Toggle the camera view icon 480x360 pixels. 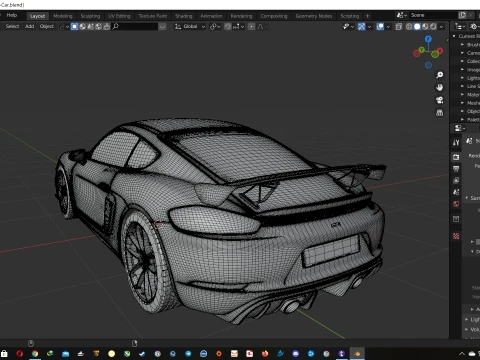440,100
